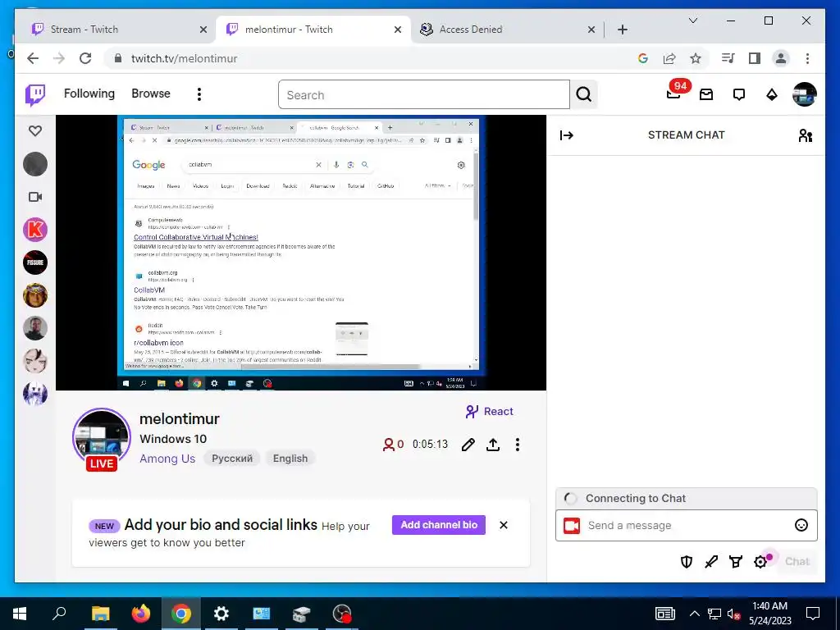Open the Windows notification center
The height and width of the screenshot is (630, 840).
click(x=813, y=614)
